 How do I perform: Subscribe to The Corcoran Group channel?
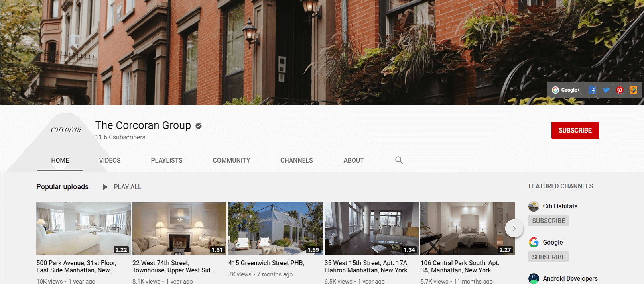pyautogui.click(x=575, y=130)
